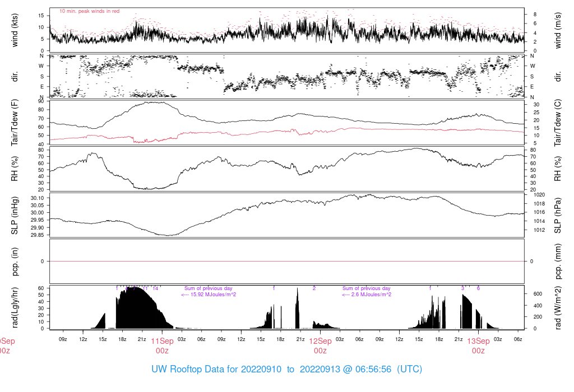Click the SLP (inHg) axis label

point(14,216)
